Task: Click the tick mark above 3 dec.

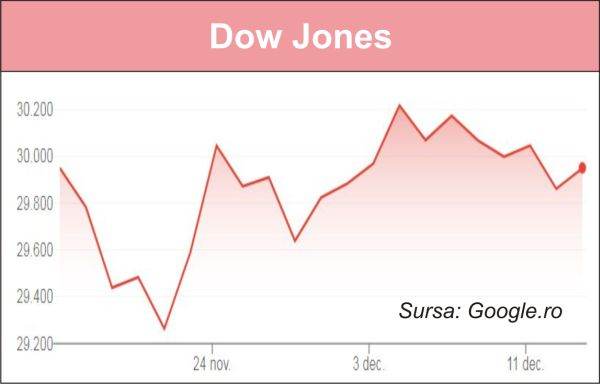Action: pyautogui.click(x=369, y=348)
